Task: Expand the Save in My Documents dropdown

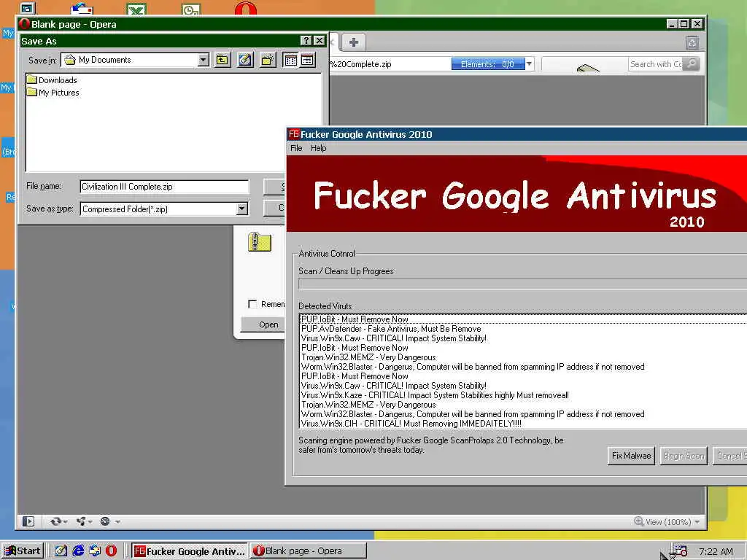Action: [204, 60]
